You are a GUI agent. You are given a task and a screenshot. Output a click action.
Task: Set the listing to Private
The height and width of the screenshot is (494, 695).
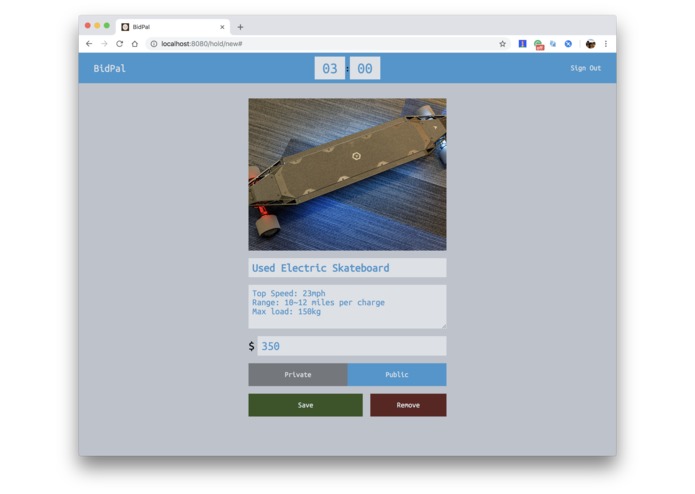[298, 375]
